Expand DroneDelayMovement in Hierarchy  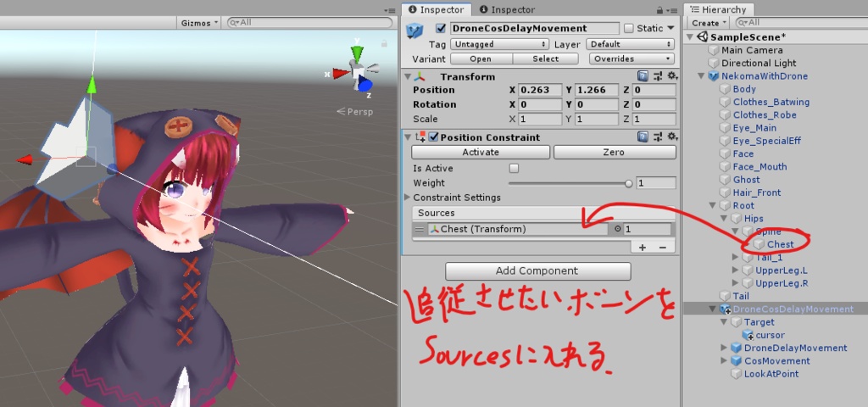coord(724,348)
